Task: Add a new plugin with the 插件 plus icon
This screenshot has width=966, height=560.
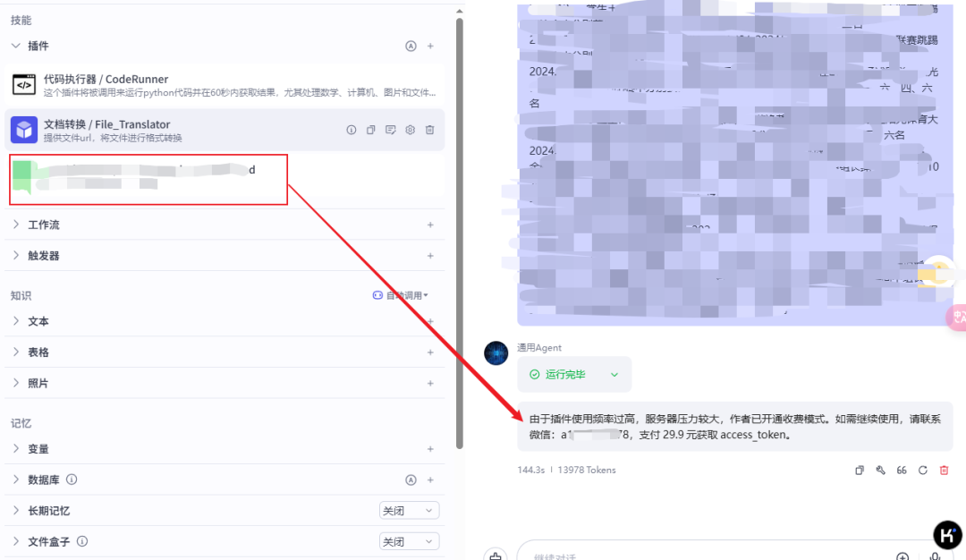Action: pos(430,47)
